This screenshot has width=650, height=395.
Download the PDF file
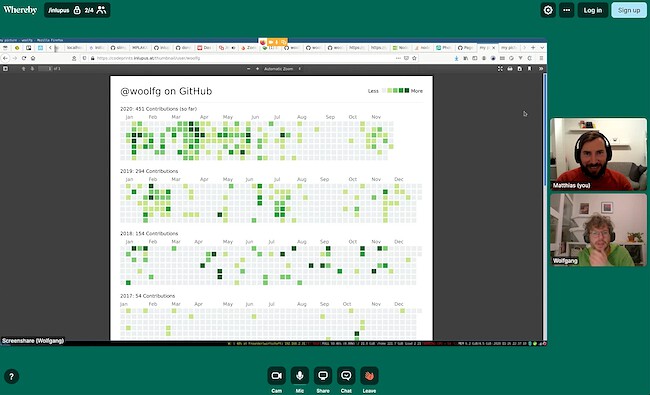click(x=519, y=69)
